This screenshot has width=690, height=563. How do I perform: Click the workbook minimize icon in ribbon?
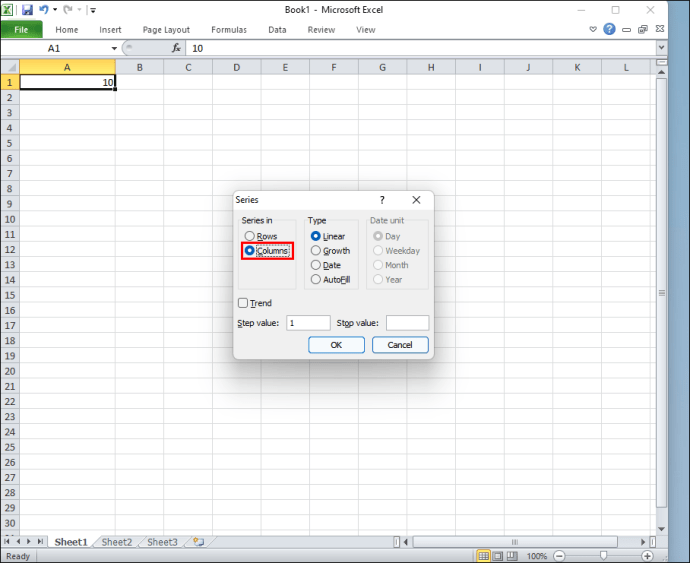tap(626, 30)
